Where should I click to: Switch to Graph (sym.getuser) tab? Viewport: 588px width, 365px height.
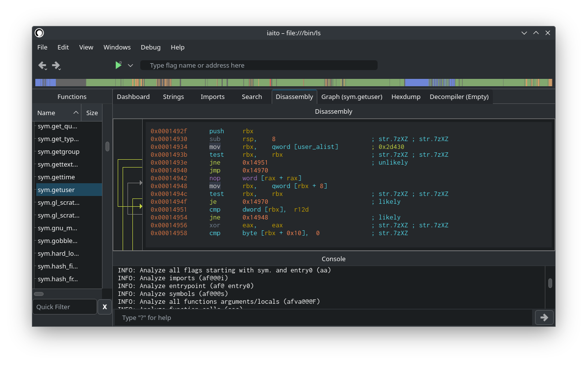(352, 97)
